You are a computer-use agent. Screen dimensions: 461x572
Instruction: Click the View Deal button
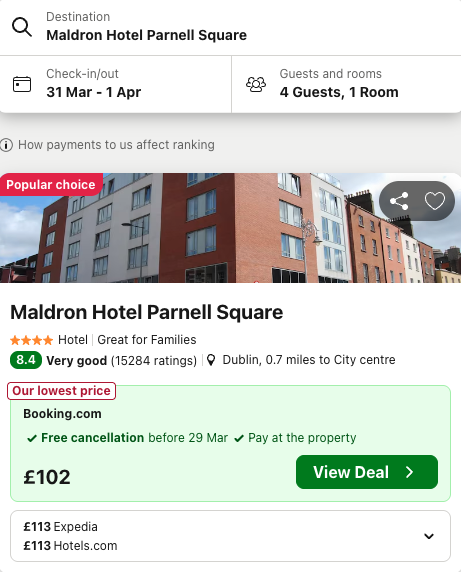click(367, 472)
